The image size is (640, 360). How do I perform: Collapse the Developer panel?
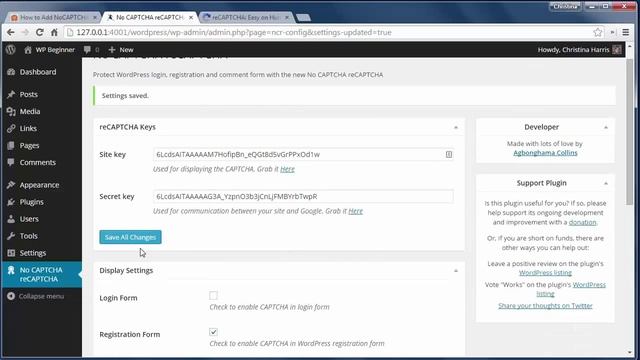click(x=606, y=127)
